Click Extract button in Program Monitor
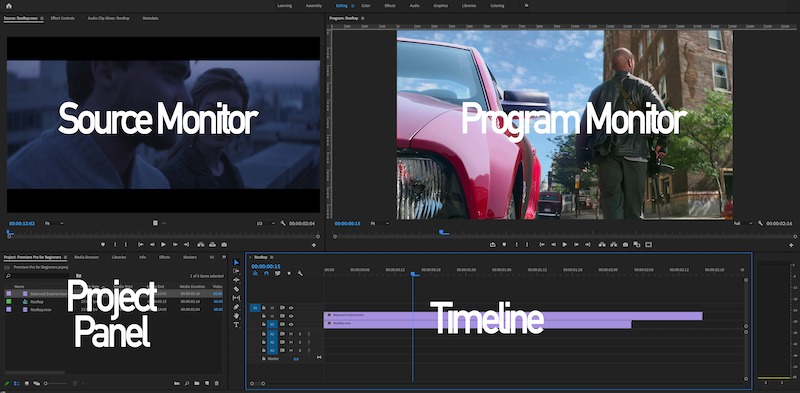 613,244
